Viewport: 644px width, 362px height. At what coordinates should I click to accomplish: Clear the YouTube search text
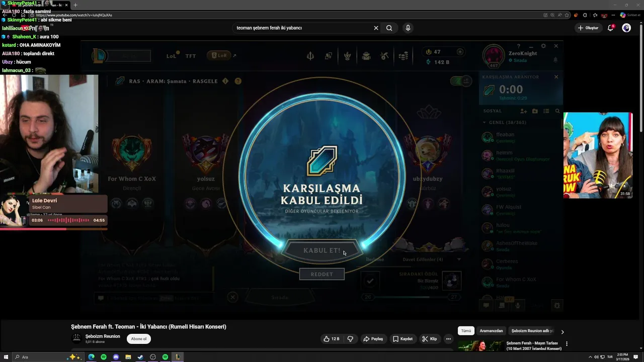(376, 28)
